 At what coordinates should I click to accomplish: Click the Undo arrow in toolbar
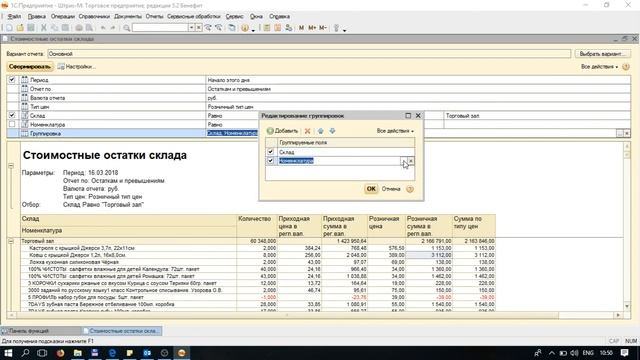coord(103,28)
